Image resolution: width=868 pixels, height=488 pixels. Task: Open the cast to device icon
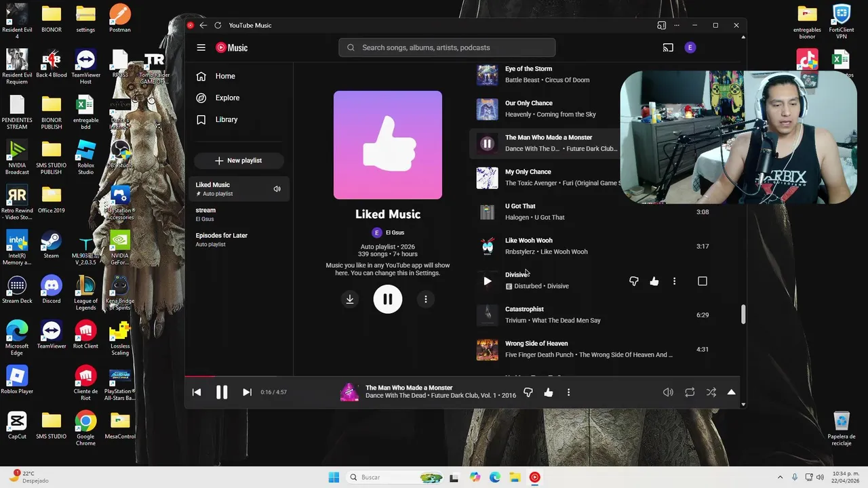(668, 47)
